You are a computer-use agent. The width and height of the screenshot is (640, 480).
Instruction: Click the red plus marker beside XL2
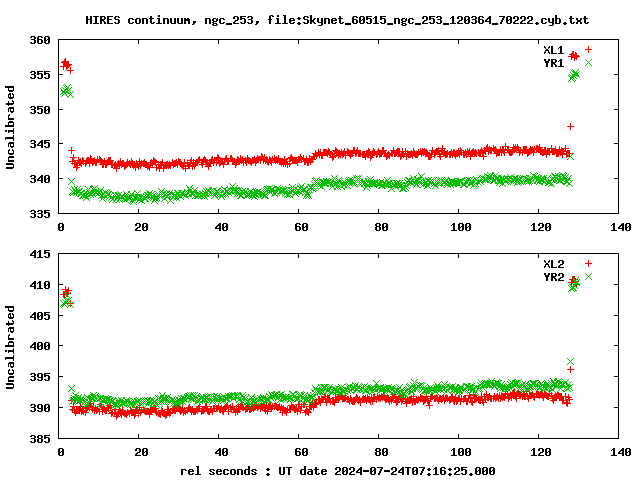[588, 263]
